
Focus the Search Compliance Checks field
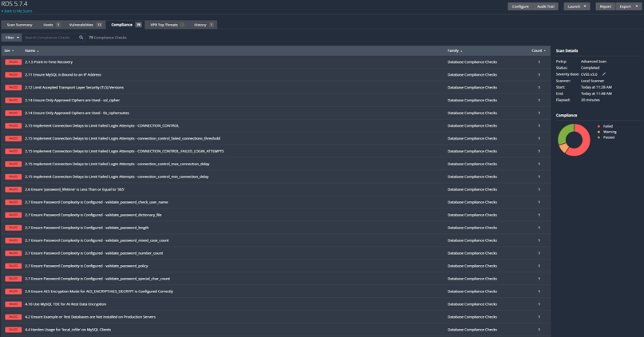click(49, 38)
